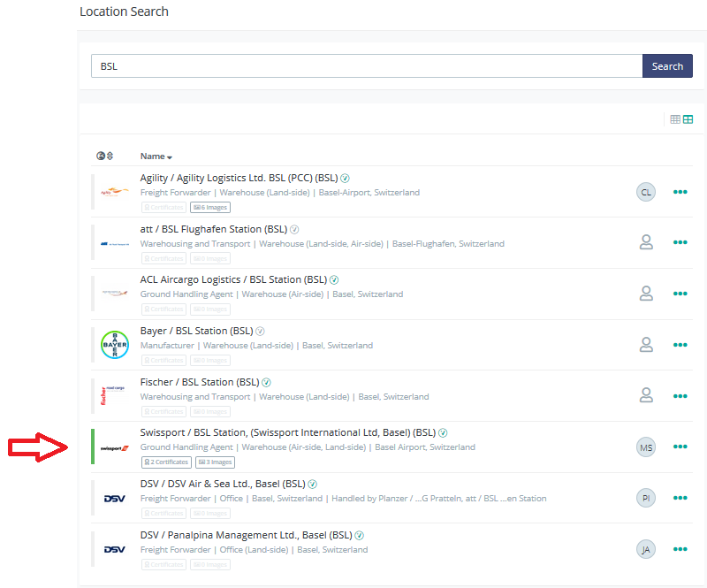Focus the BSL location search field
Image resolution: width=707 pixels, height=588 pixels.
click(367, 66)
